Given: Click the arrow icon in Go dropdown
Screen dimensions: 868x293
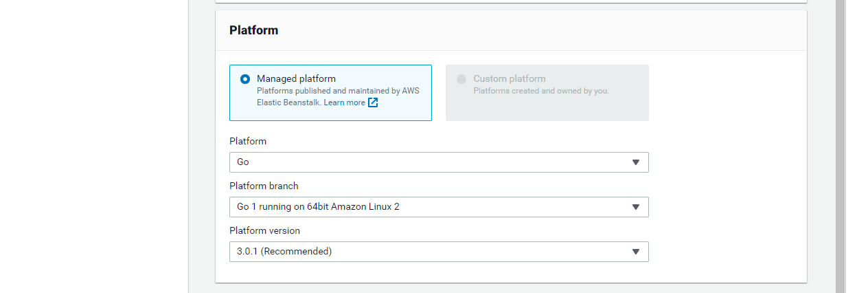Looking at the screenshot, I should [636, 162].
